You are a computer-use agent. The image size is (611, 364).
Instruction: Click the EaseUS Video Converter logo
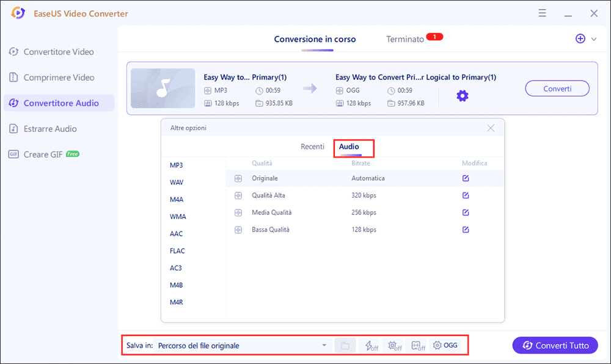[18, 13]
